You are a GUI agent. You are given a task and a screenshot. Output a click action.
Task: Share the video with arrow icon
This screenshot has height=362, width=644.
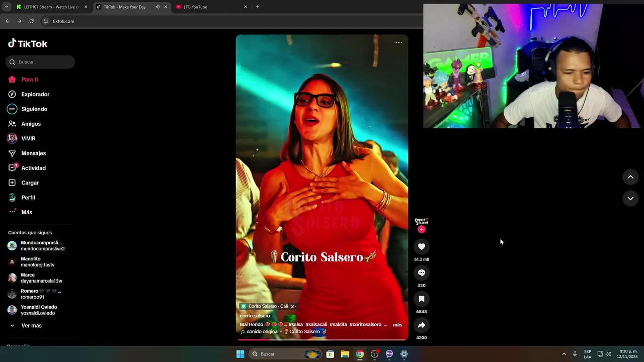click(x=422, y=325)
